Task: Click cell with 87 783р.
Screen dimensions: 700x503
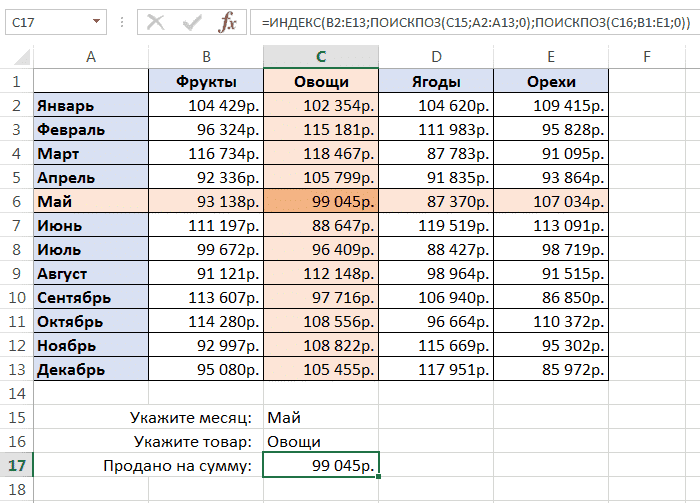Action: tap(436, 154)
